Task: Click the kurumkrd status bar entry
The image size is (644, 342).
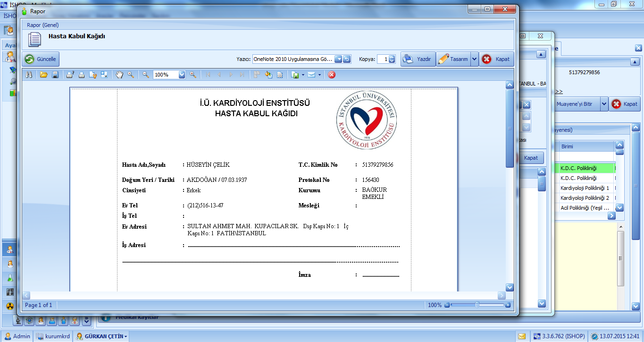Action: (x=54, y=336)
